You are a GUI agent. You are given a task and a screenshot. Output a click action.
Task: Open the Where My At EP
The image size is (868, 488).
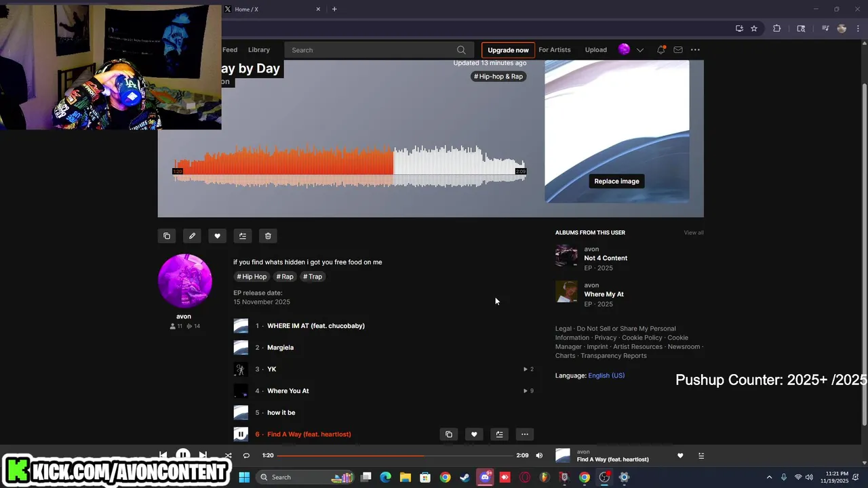pos(604,294)
